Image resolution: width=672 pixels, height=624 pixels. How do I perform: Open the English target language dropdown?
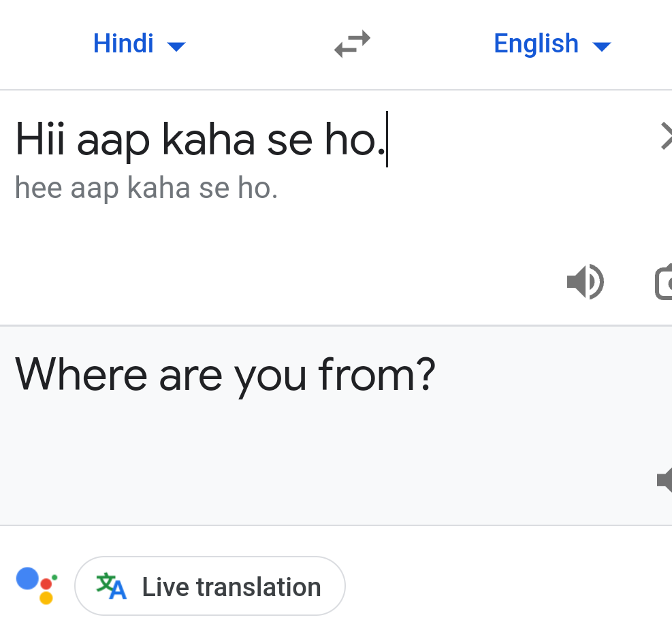point(551,45)
